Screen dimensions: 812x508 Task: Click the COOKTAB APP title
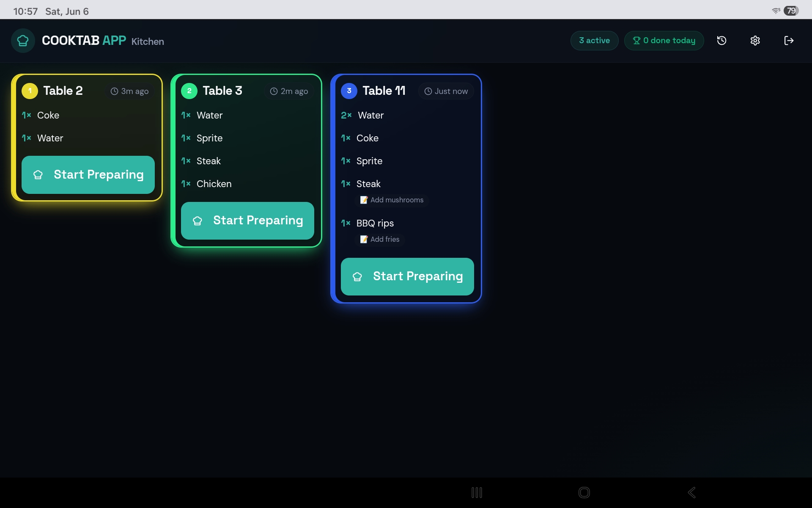84,41
